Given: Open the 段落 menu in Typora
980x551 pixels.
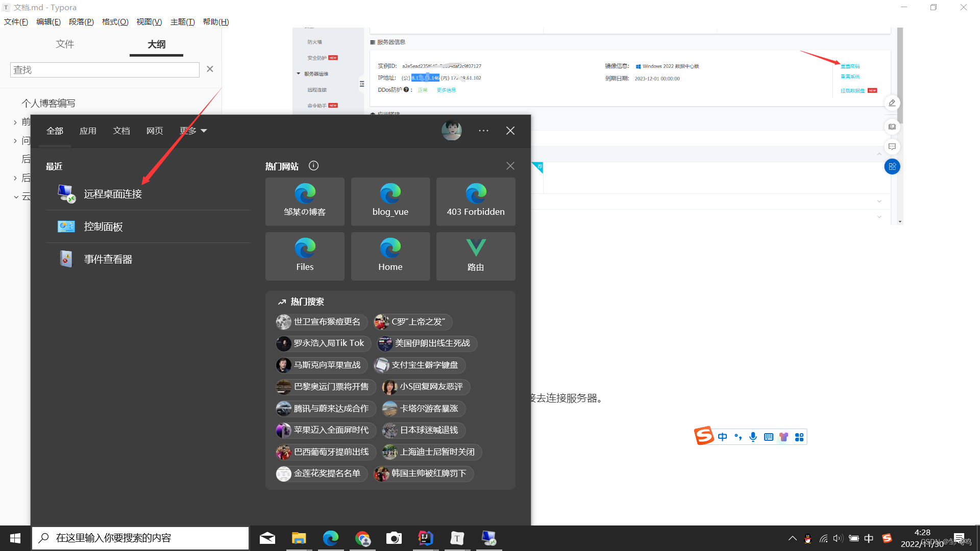Looking at the screenshot, I should (81, 21).
